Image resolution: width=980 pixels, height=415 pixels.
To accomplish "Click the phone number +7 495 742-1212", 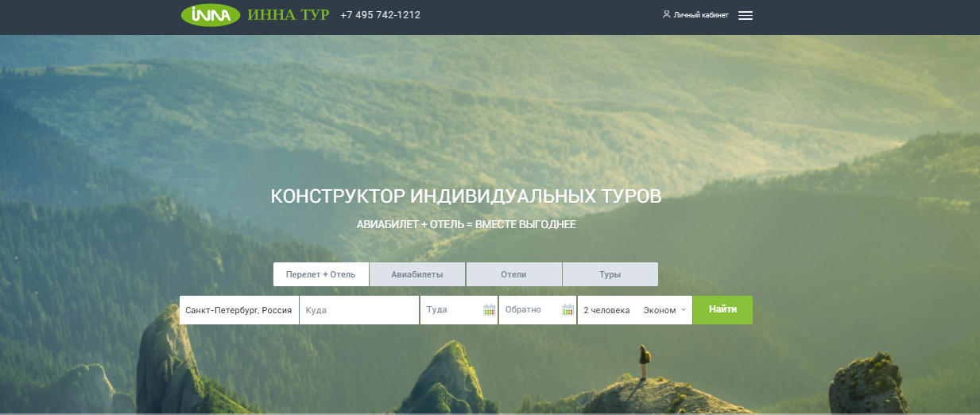I will pos(380,15).
